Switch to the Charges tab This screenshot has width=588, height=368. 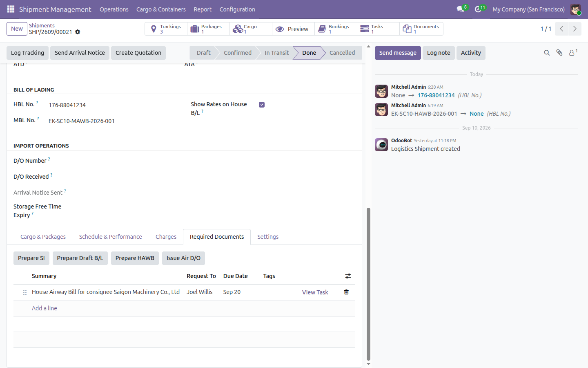point(166,237)
